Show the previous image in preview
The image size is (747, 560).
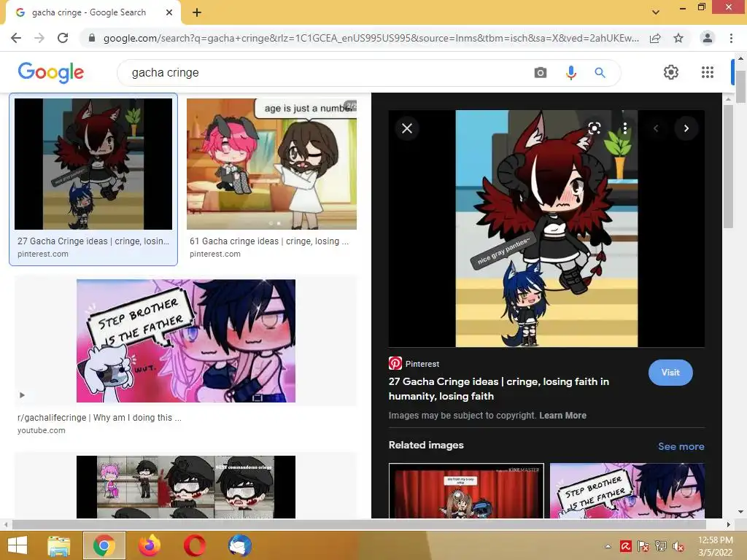(x=656, y=128)
